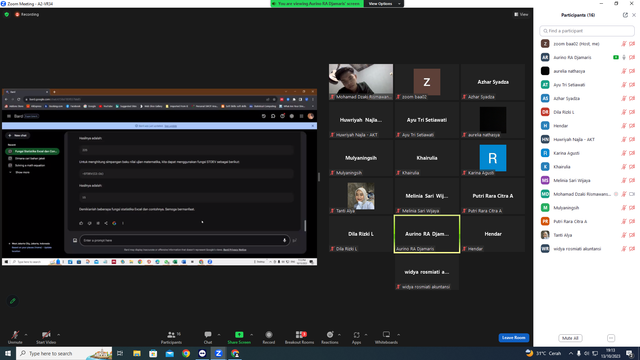
Task: Select Mohamad Dzaki's video tile
Action: pos(361,82)
